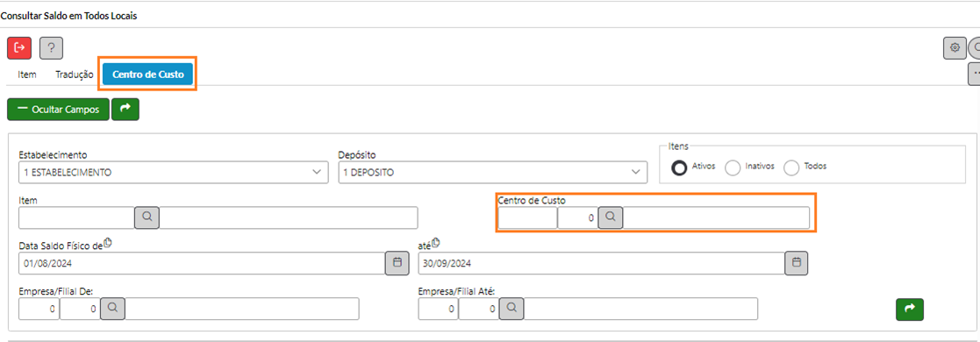Click the Centro de Custo search magnifier
The image size is (980, 342).
pos(611,217)
